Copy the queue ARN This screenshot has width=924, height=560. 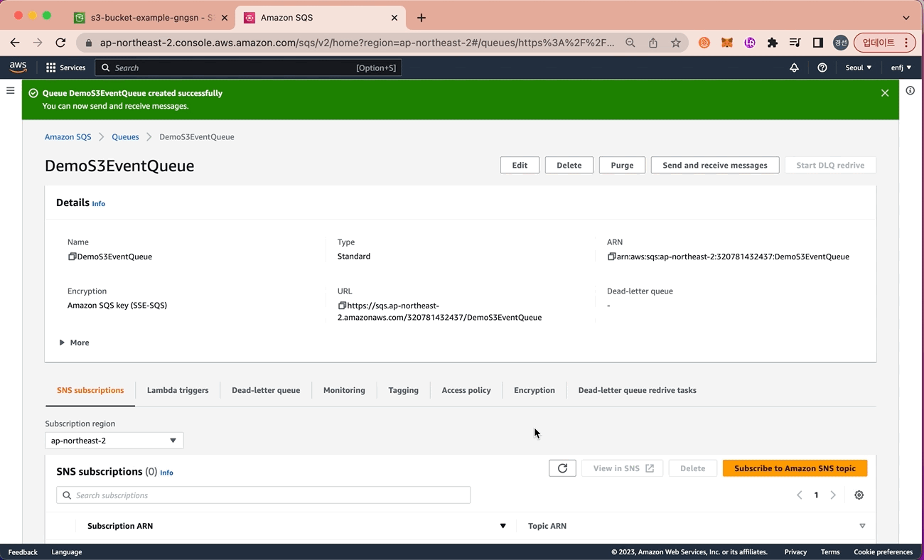coord(611,257)
